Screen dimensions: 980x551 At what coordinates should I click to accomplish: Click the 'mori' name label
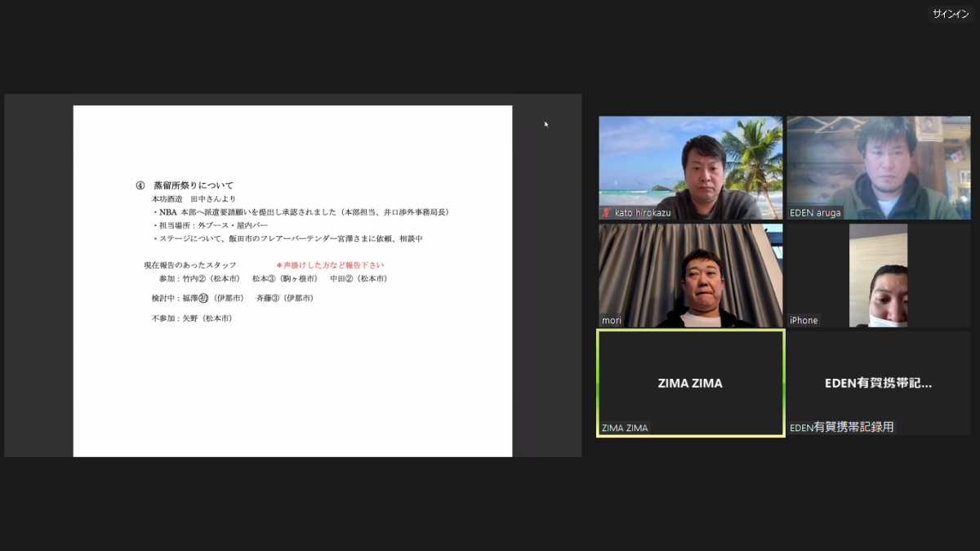(x=612, y=321)
